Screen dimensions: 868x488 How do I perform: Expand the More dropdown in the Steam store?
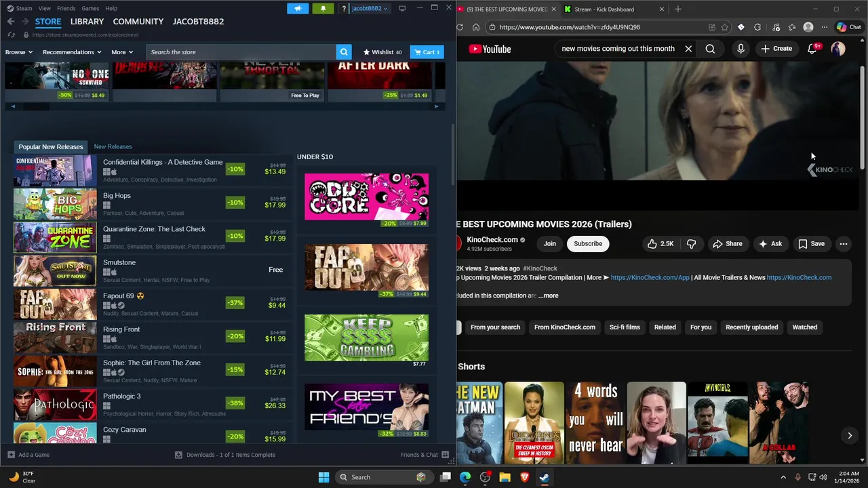(x=122, y=52)
